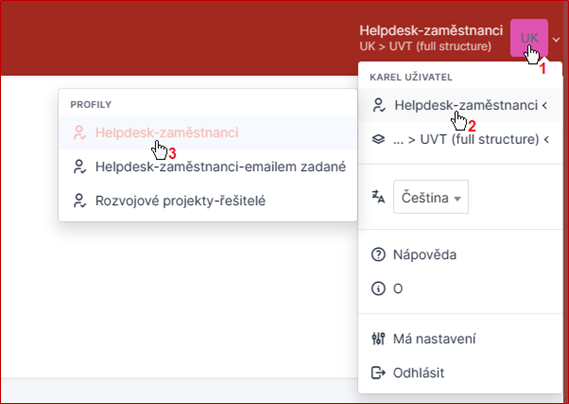Select Helpdesk-zaměstnanci-emailem zadané profile
569x404 pixels.
click(x=208, y=167)
